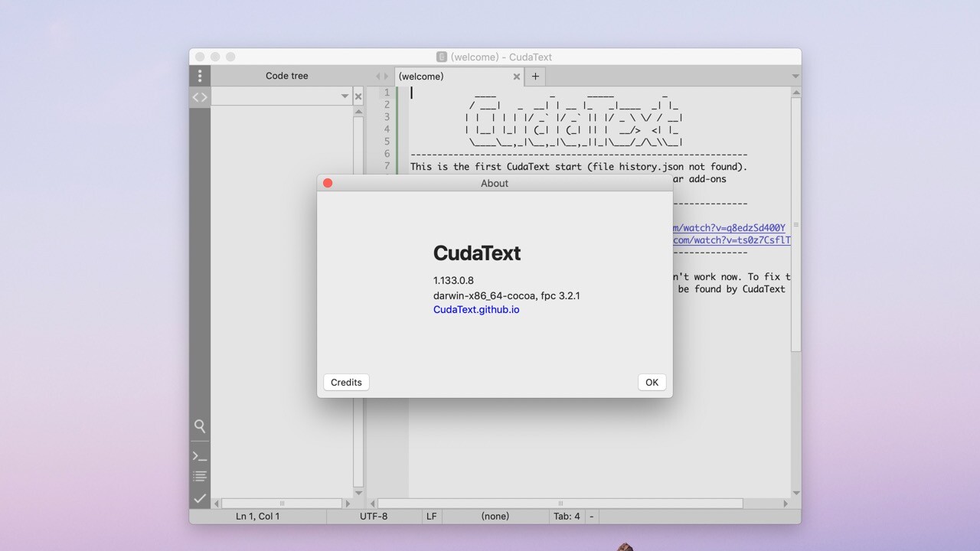The width and height of the screenshot is (980, 551).
Task: Open the tab list dropdown arrow
Action: coord(795,77)
